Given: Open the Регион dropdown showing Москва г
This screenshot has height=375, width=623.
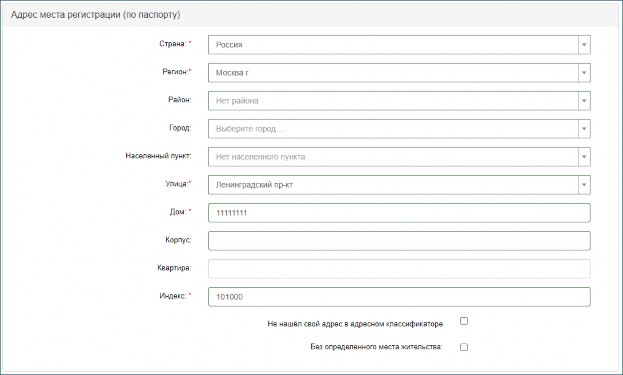Looking at the screenshot, I should [x=399, y=73].
